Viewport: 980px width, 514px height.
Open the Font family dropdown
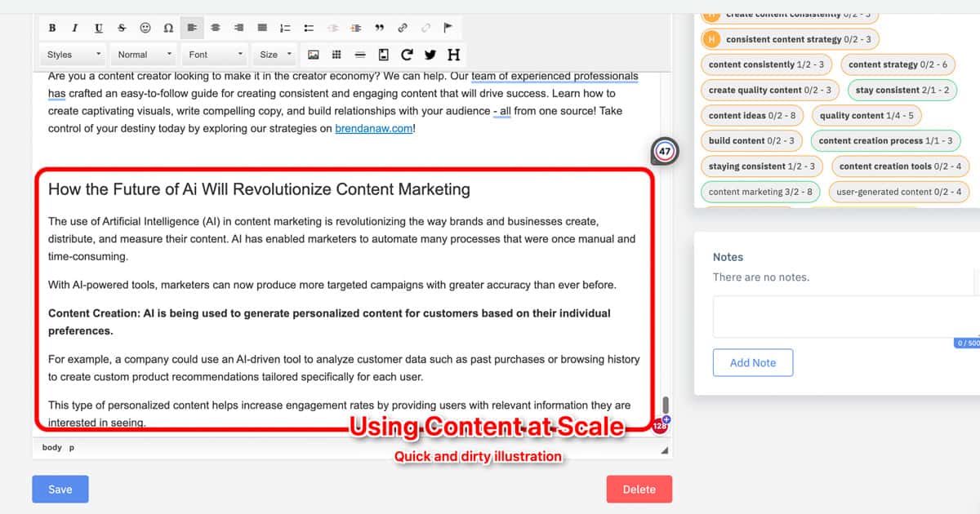tap(214, 54)
